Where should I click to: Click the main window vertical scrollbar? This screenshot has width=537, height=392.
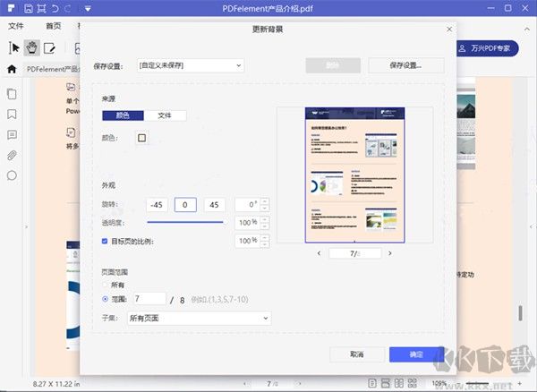(x=521, y=312)
